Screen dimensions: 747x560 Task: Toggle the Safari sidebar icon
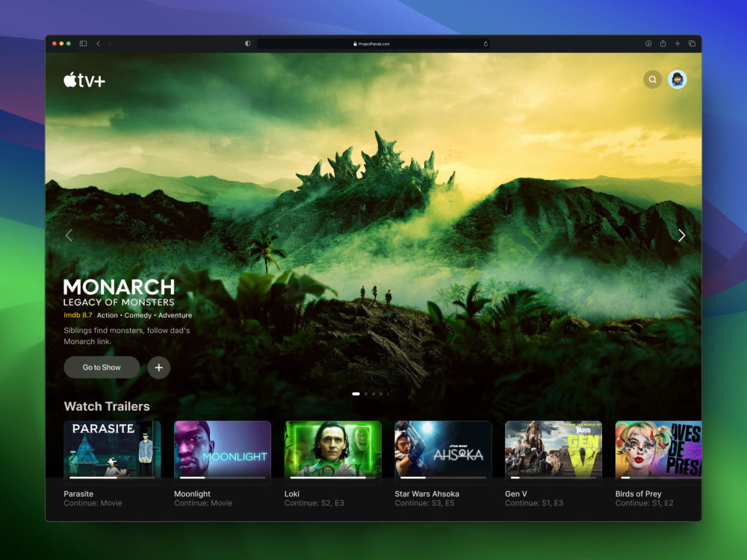tap(83, 43)
